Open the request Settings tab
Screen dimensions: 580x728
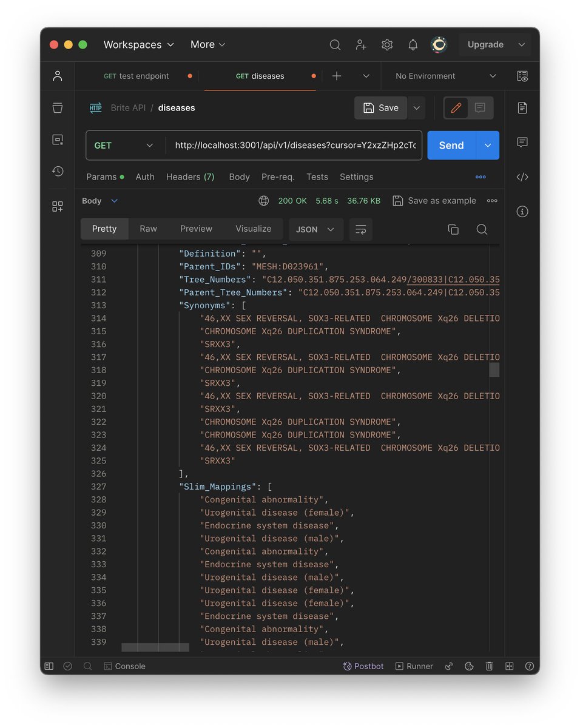click(x=357, y=177)
